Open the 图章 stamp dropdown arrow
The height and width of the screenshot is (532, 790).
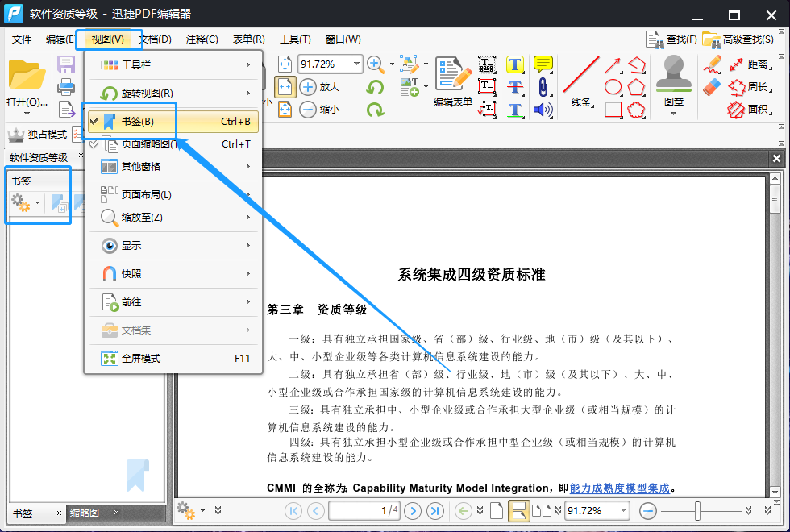point(673,113)
